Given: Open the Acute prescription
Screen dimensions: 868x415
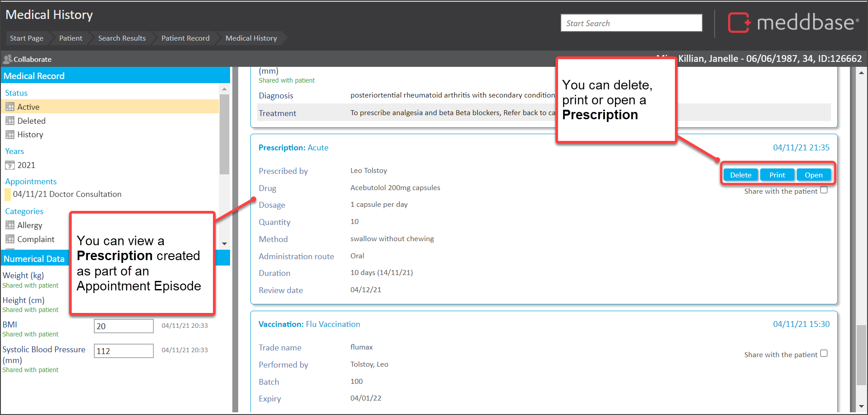Looking at the screenshot, I should tap(813, 175).
